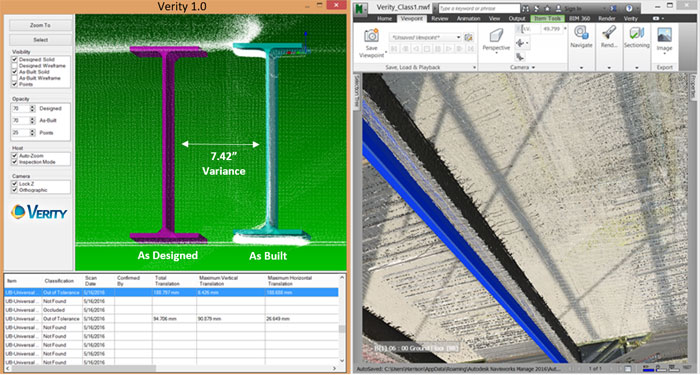
Task: Toggle the Designed Solid checkbox
Action: point(15,59)
